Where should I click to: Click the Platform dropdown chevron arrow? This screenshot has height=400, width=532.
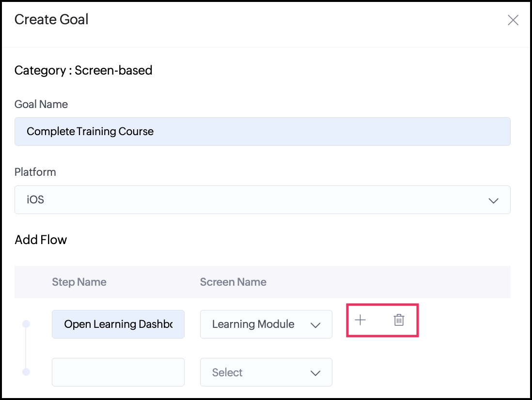(x=493, y=200)
